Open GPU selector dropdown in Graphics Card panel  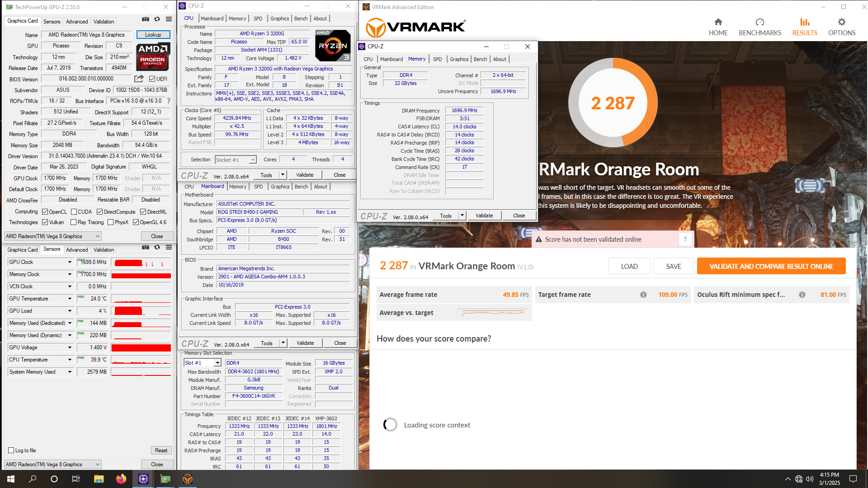53,236
